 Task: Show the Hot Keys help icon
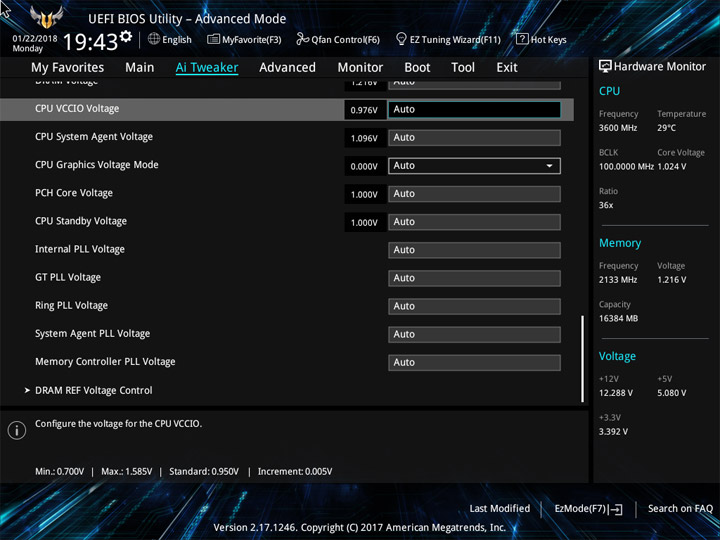coord(522,40)
